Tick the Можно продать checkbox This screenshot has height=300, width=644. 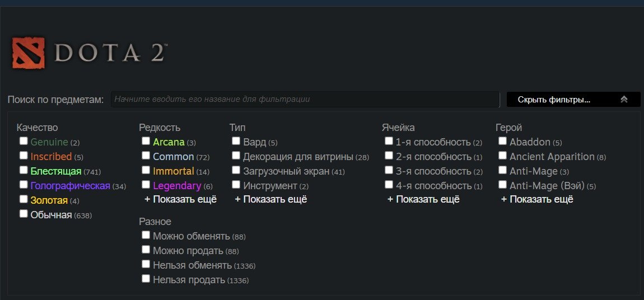tap(146, 250)
